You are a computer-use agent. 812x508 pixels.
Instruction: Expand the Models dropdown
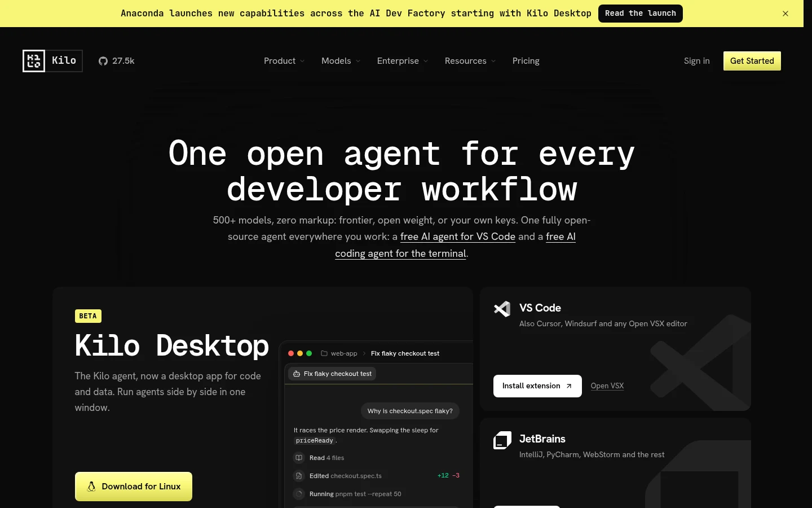click(341, 61)
